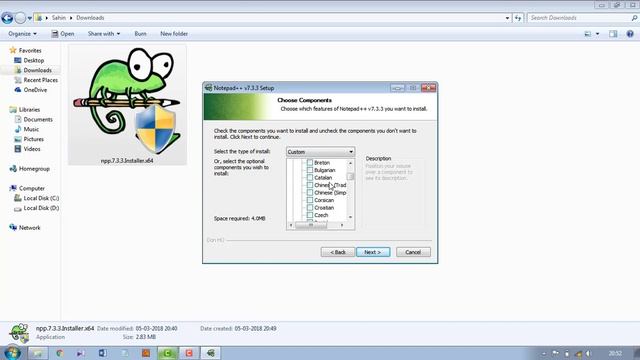
Task: Click Burn in the Explorer toolbar
Action: (140, 34)
